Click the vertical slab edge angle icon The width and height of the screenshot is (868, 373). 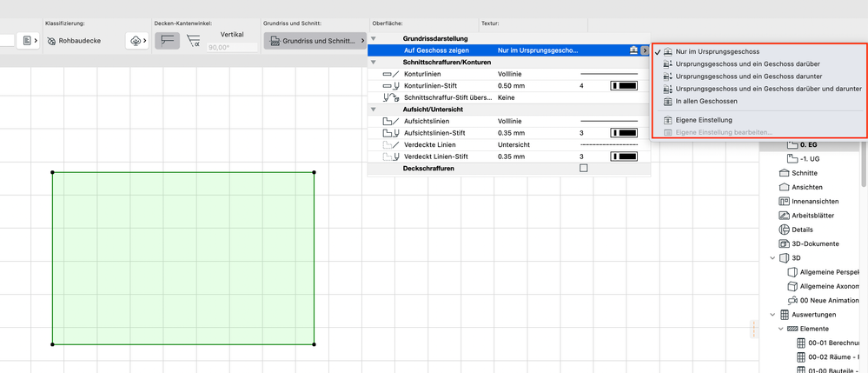tap(167, 40)
